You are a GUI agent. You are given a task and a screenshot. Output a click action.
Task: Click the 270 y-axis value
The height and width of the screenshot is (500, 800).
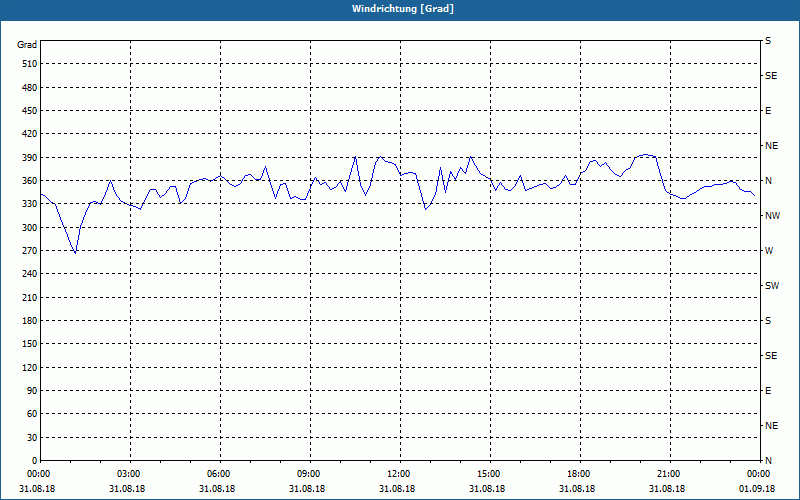[x=30, y=251]
